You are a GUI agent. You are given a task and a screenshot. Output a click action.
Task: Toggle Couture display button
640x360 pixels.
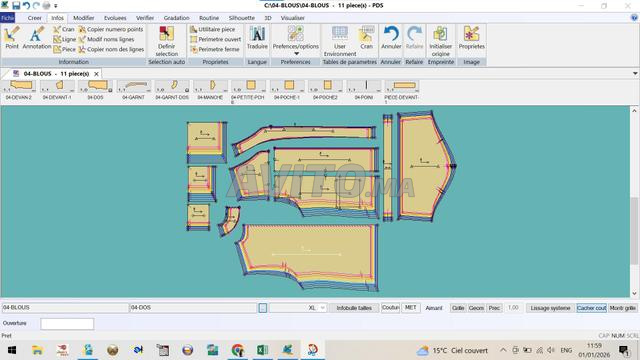click(390, 307)
